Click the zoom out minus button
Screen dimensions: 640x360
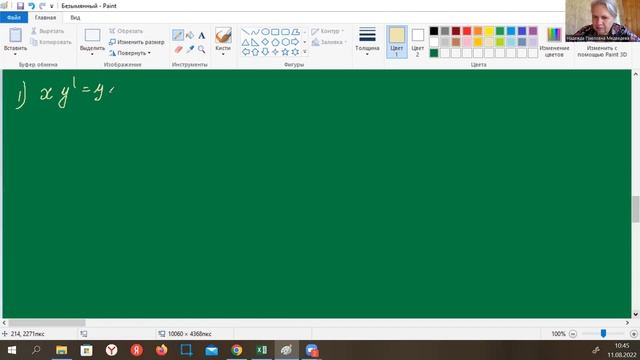(x=573, y=334)
